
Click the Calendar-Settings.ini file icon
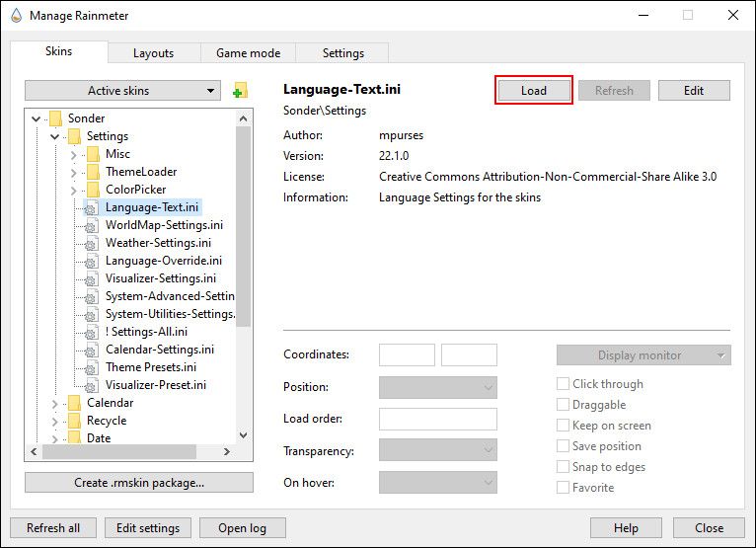[91, 351]
